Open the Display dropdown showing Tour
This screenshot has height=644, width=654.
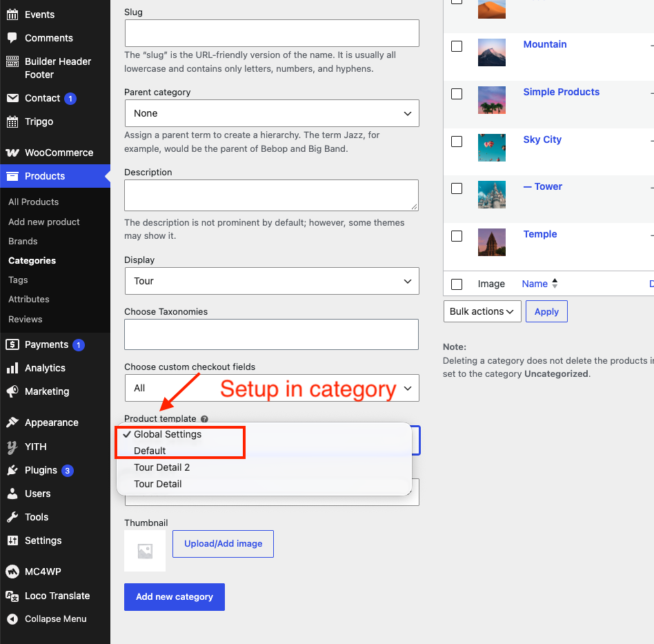[272, 281]
